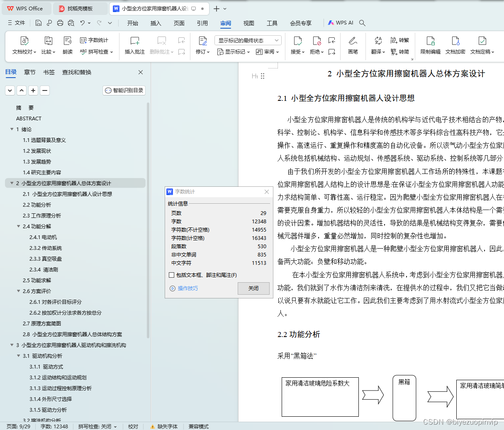Screen dimensions: 504x430
Task: Click the 智能识别目录 button
Action: point(124,90)
